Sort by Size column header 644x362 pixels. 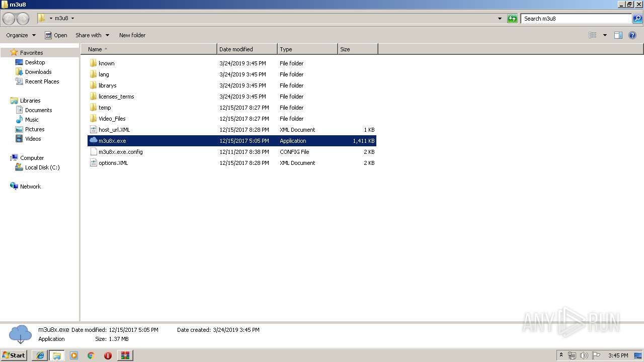pos(358,49)
